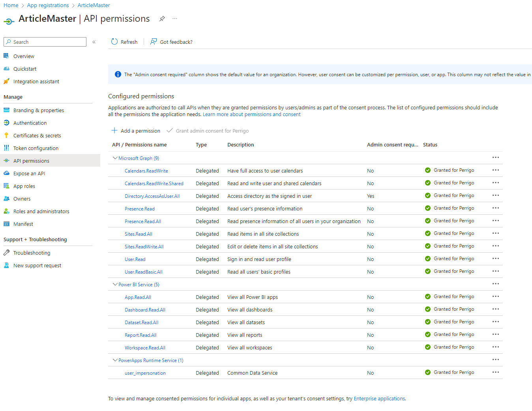Collapse the Power BI Service (5) group
Screen dimensions: 532x411
(x=115, y=284)
